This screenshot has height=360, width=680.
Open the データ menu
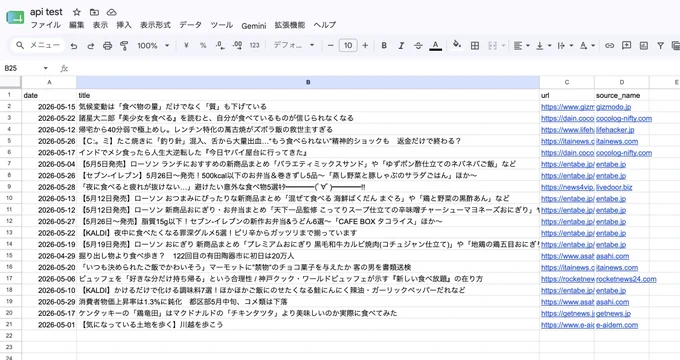point(190,25)
